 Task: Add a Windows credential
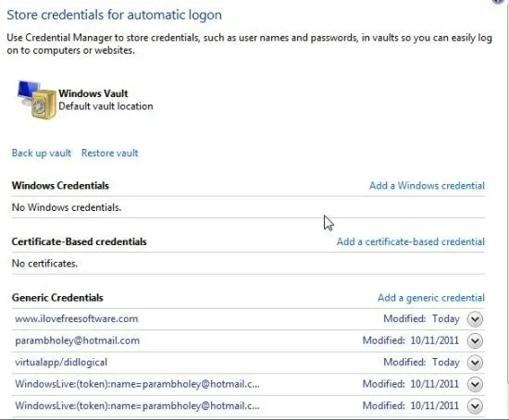tap(427, 186)
